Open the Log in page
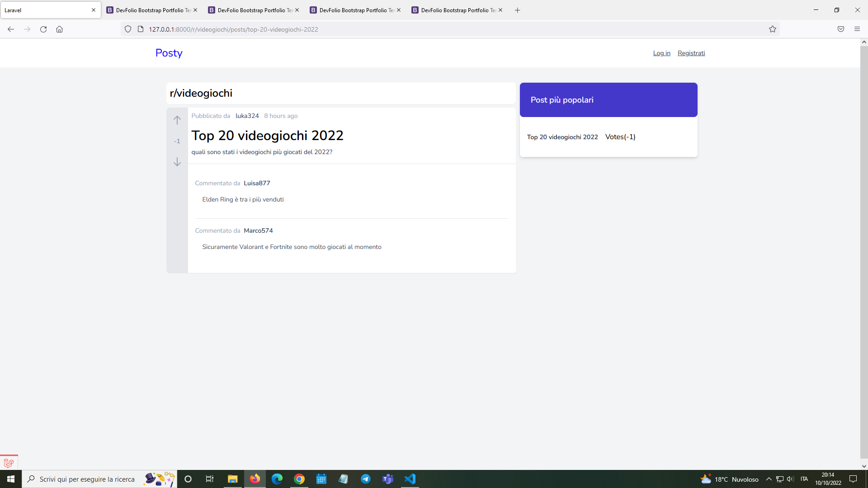868x488 pixels. [661, 53]
